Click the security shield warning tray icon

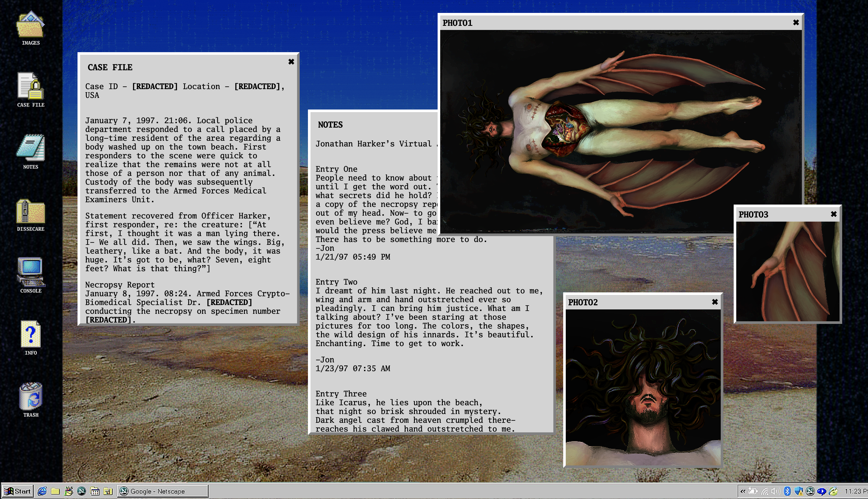tap(799, 491)
